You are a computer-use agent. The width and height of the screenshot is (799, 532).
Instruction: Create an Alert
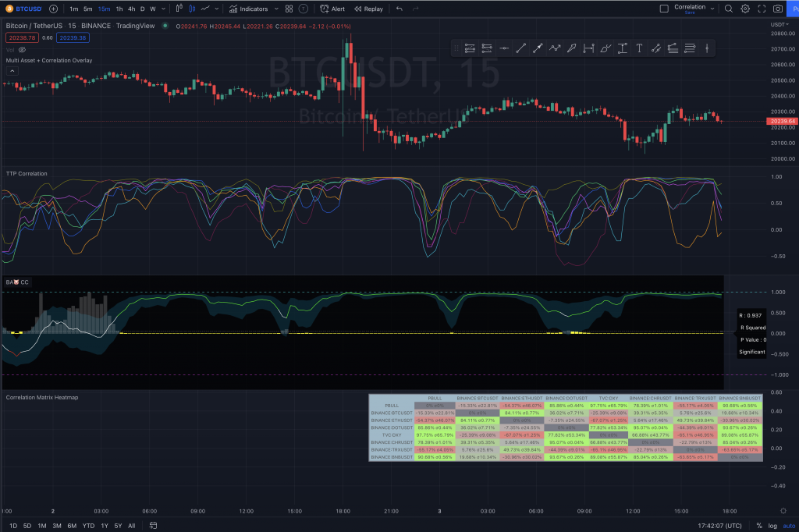[332, 9]
